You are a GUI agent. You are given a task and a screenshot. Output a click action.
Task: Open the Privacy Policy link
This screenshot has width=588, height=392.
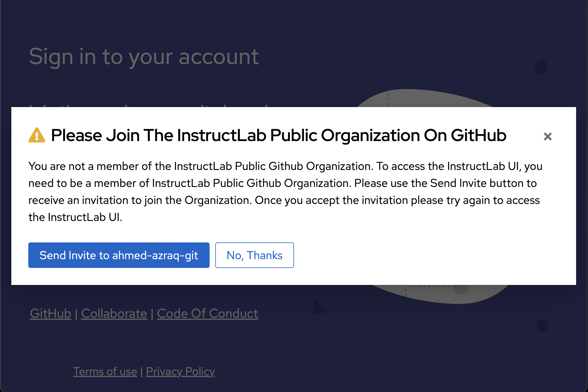point(180,371)
